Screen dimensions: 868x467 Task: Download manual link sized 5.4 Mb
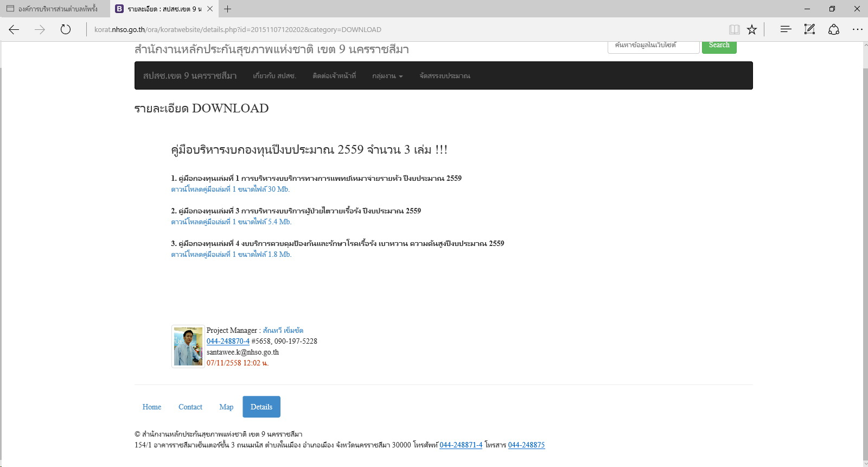[x=231, y=222]
